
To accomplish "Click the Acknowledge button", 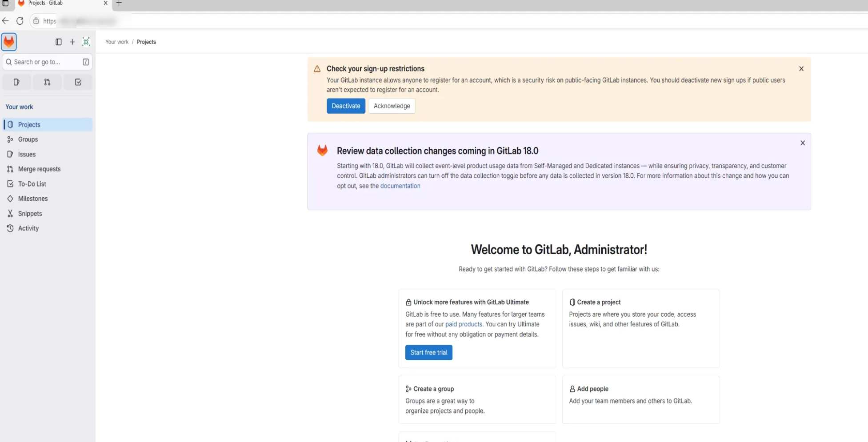I will point(392,106).
